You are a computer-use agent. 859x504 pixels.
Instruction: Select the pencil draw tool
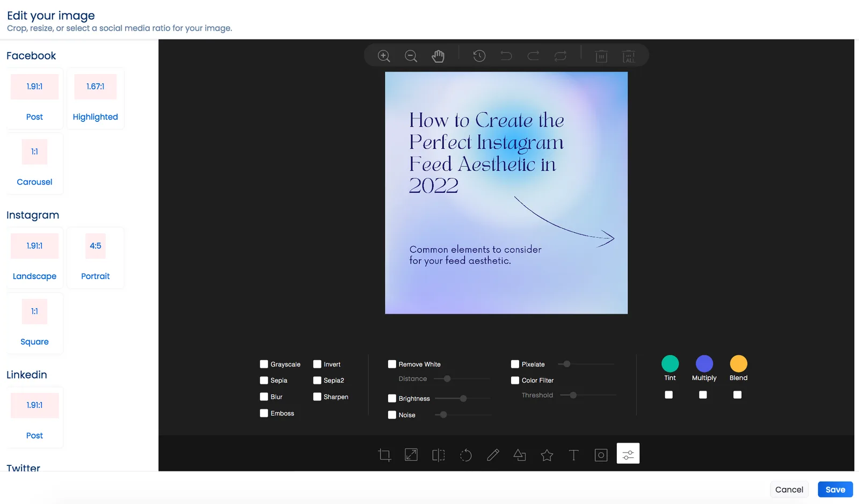coord(493,455)
